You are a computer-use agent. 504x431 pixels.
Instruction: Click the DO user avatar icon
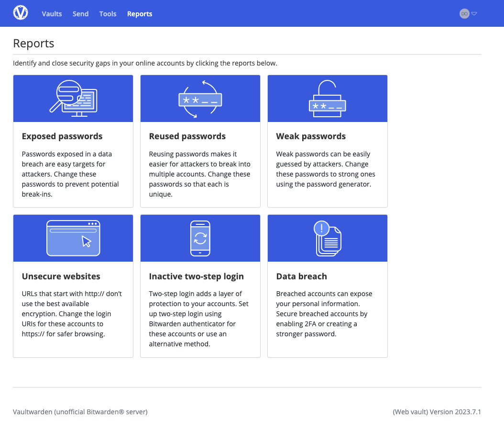(x=464, y=14)
